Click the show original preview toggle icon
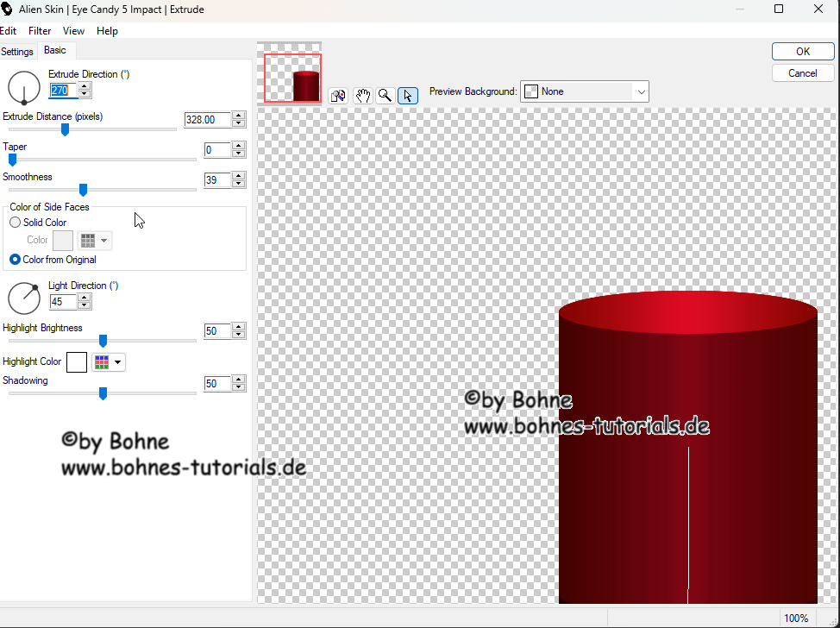 click(338, 95)
